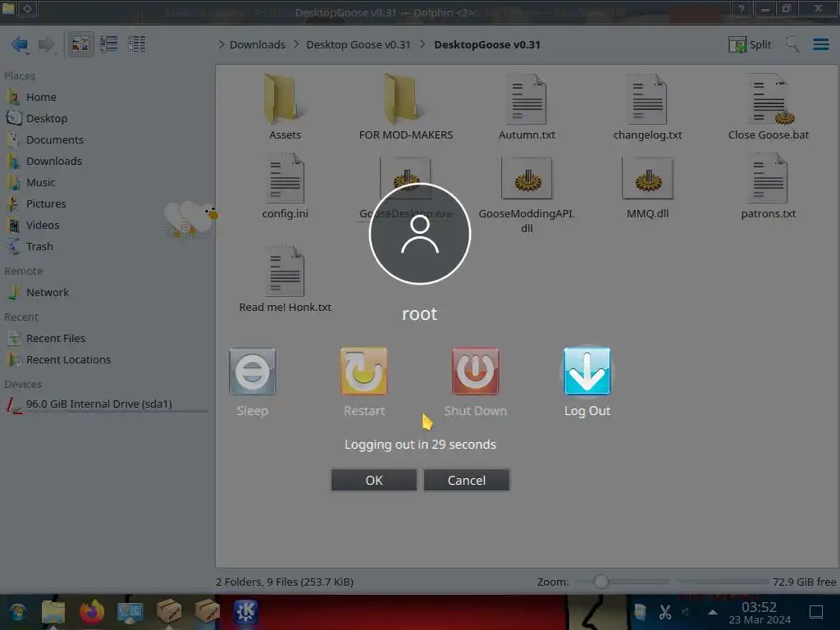840x630 pixels.
Task: Navigate to Desktop Goose v0.31 breadcrumb
Action: click(358, 44)
